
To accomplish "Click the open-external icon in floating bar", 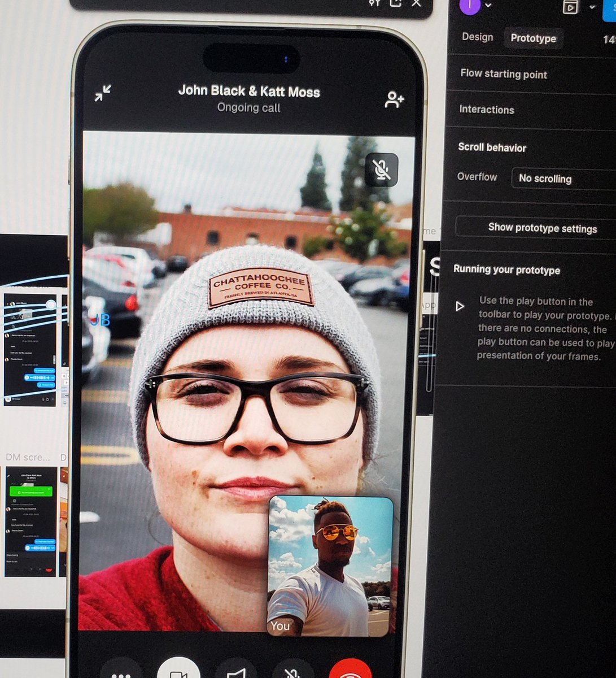I will pos(396,2).
